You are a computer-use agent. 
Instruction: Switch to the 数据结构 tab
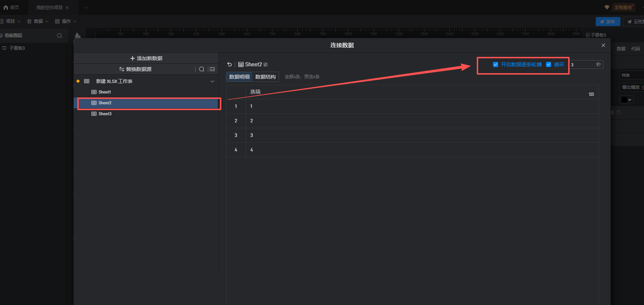(265, 77)
